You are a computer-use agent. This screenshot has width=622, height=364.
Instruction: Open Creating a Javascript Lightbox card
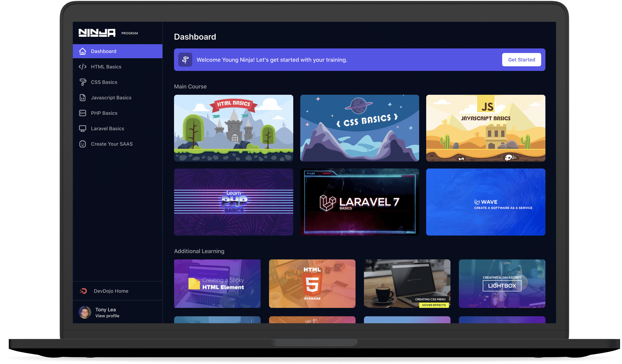click(502, 284)
